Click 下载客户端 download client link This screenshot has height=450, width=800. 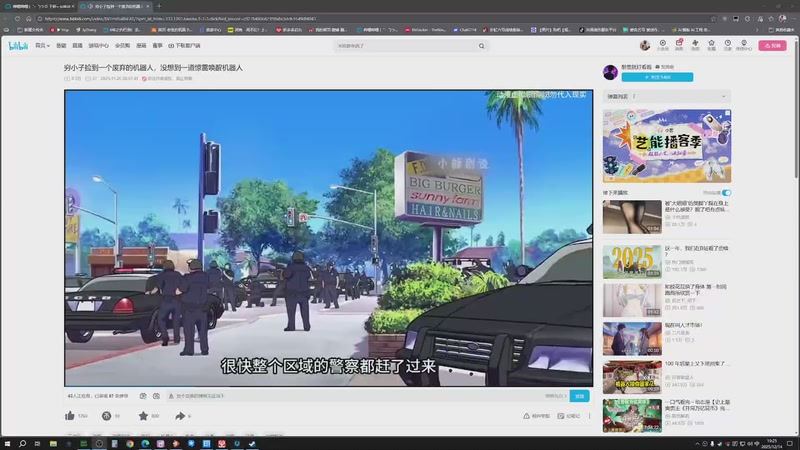(x=184, y=46)
